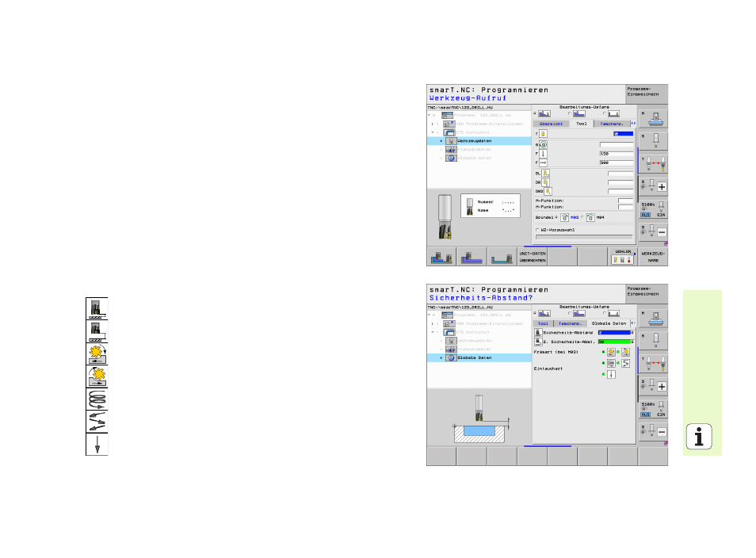This screenshot has width=756, height=558.
Task: Click the Sicherheits-Abstand row icon
Action: click(x=538, y=332)
